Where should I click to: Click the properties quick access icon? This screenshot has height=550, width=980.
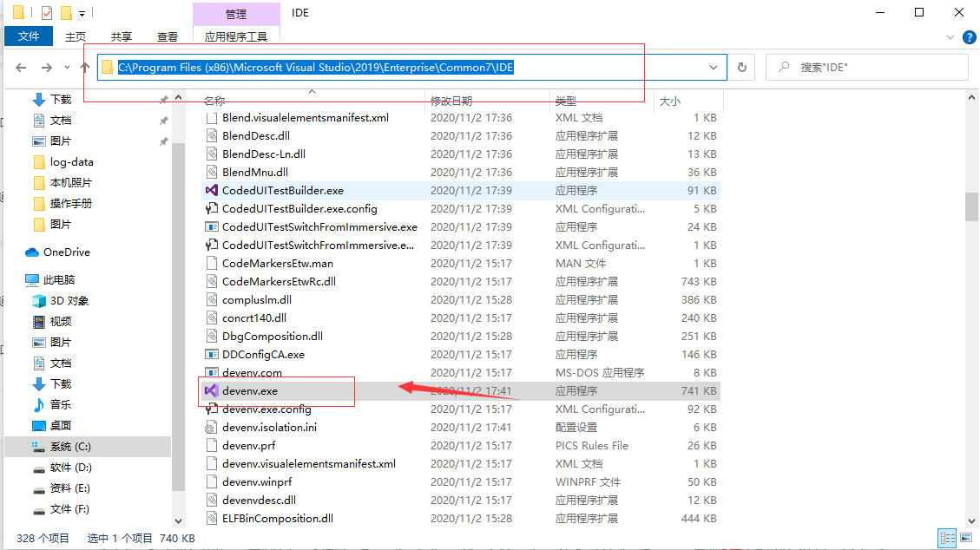[47, 12]
